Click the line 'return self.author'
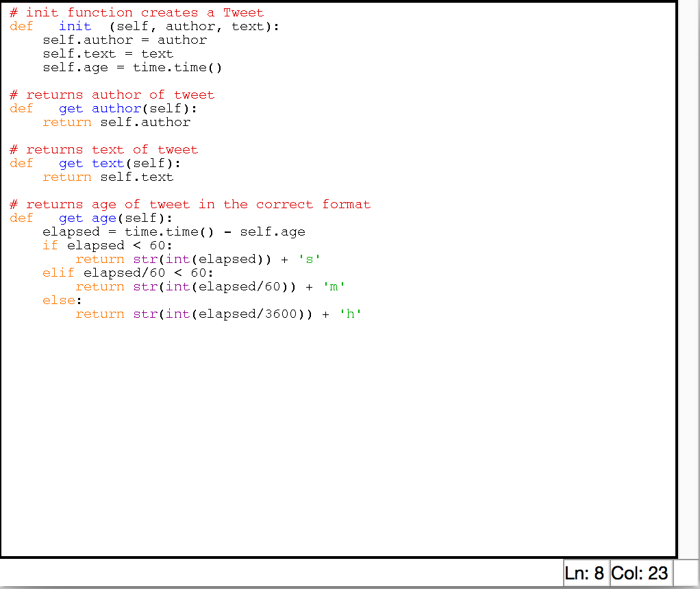The image size is (700, 589). click(116, 123)
